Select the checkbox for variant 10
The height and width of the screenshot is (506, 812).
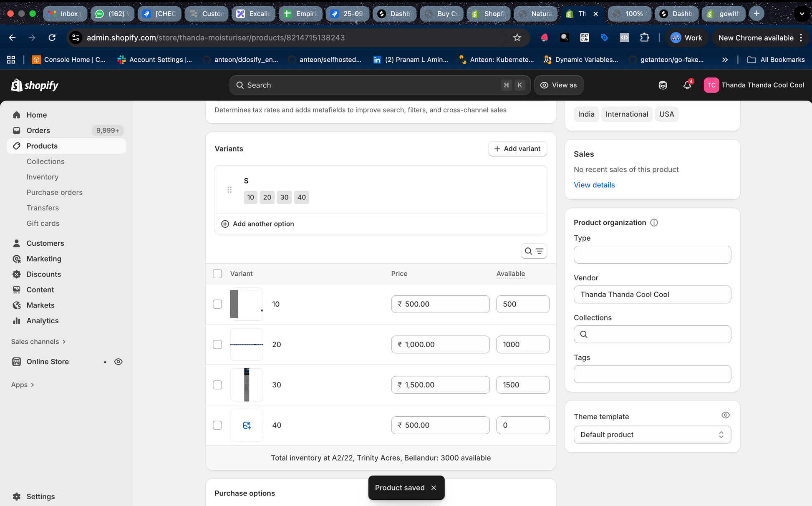click(x=217, y=304)
